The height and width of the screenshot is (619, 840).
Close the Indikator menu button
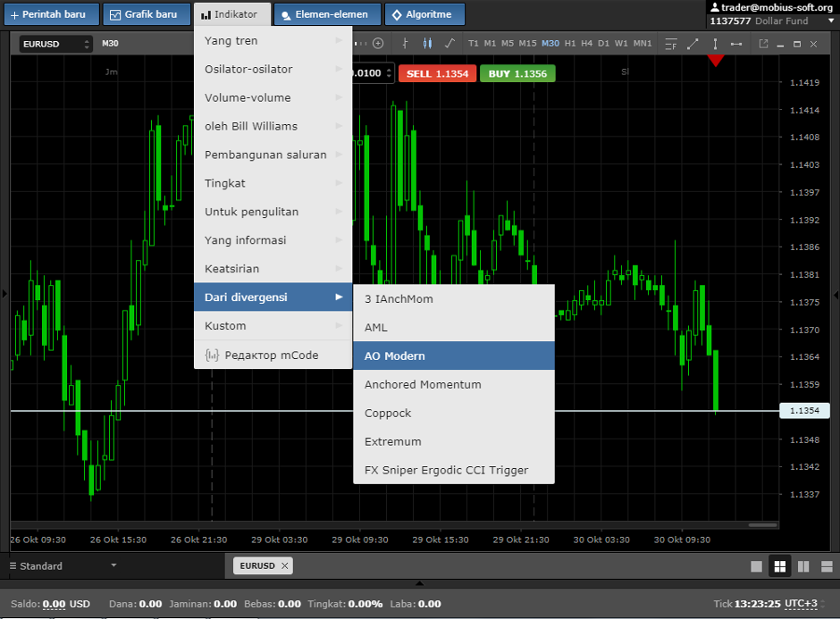point(232,14)
